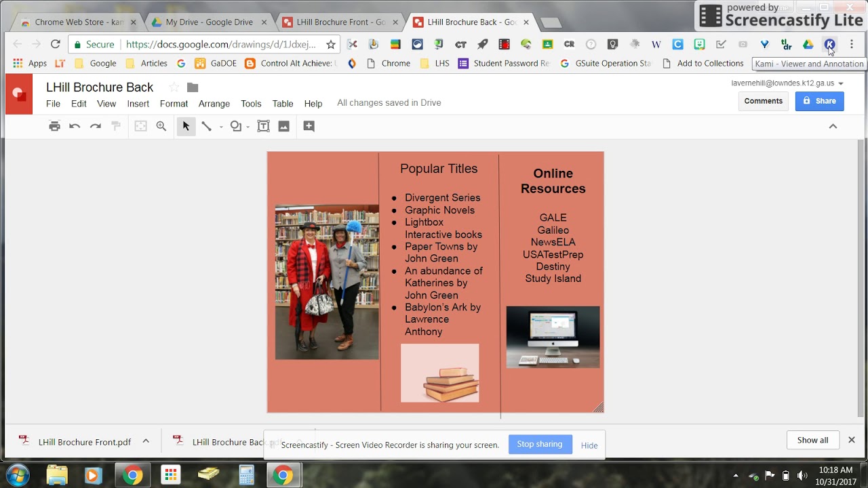Open the Line tool dropdown arrow

(x=221, y=127)
